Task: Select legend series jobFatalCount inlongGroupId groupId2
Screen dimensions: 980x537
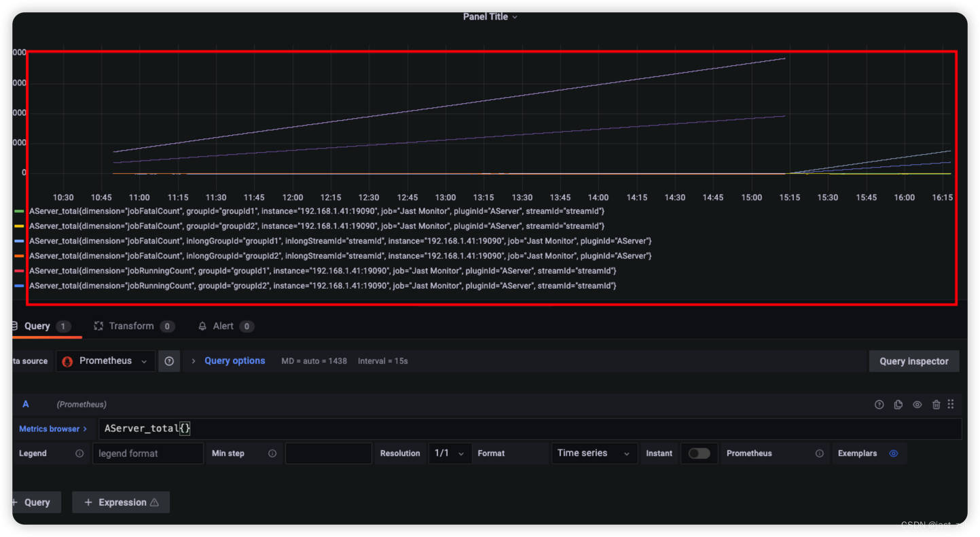Action: click(340, 256)
